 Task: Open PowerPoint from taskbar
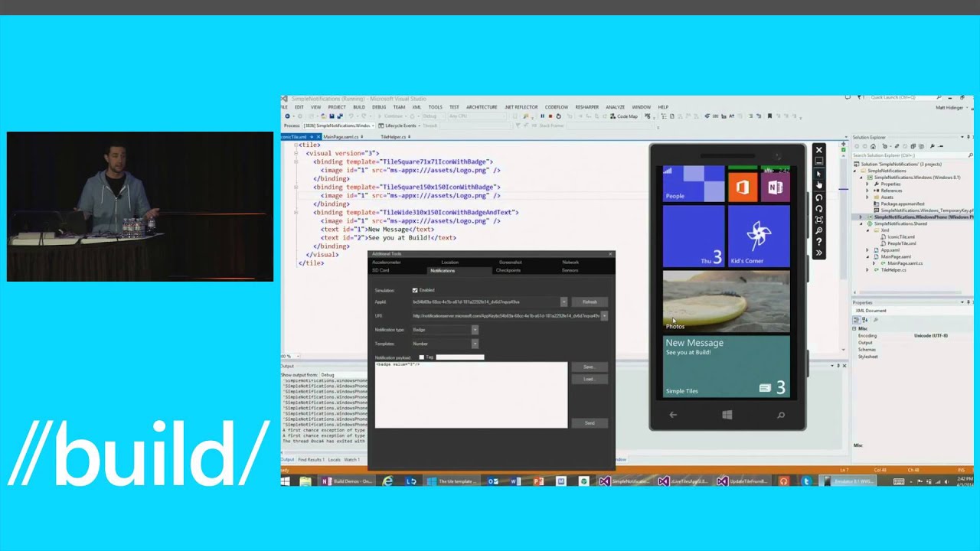click(x=539, y=481)
